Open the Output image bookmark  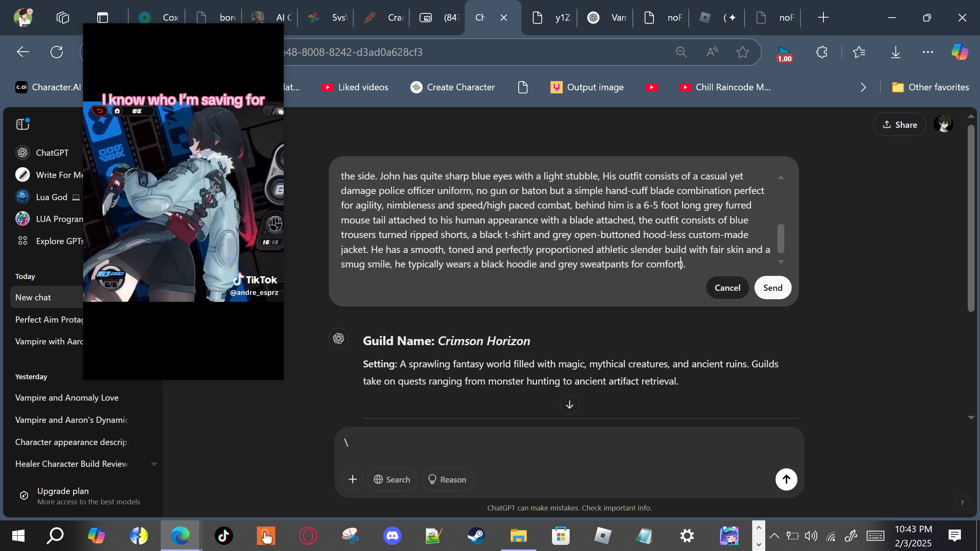[x=587, y=87]
